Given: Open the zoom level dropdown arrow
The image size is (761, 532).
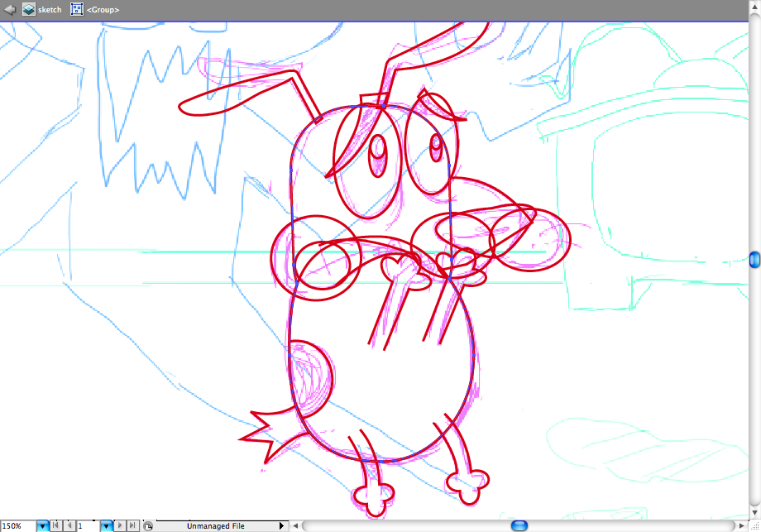Looking at the screenshot, I should tap(43, 525).
